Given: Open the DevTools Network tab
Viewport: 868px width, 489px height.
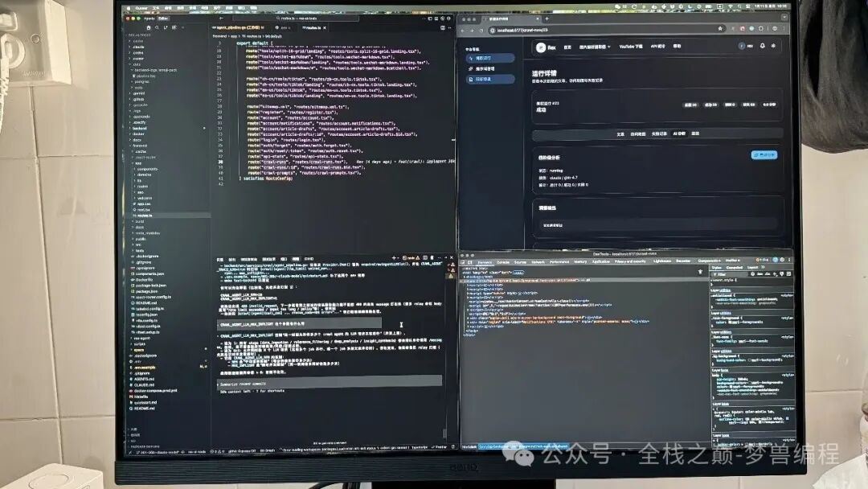Looking at the screenshot, I should (x=538, y=262).
